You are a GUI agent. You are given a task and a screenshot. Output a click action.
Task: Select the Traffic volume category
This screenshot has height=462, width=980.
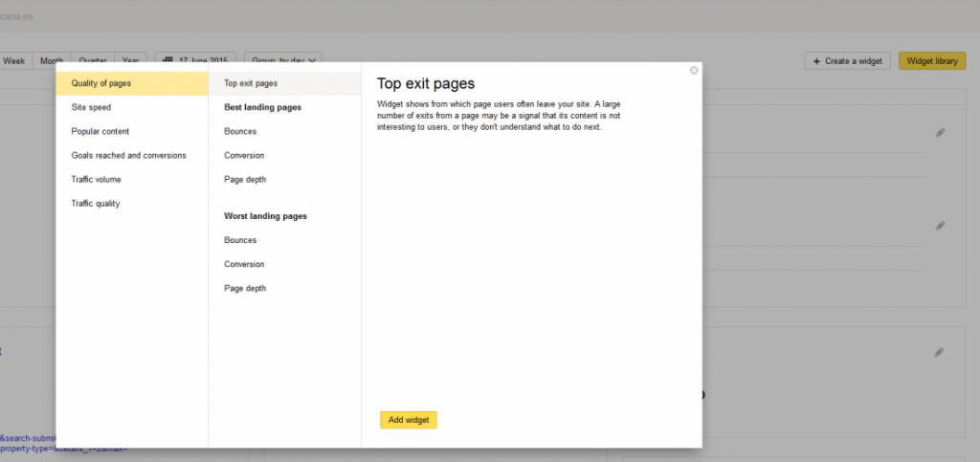(x=96, y=179)
